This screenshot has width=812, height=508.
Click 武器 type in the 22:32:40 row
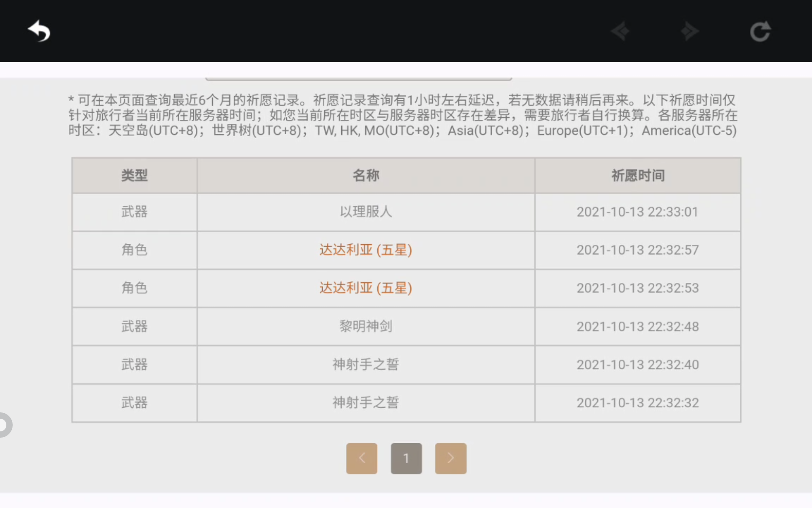coord(134,364)
